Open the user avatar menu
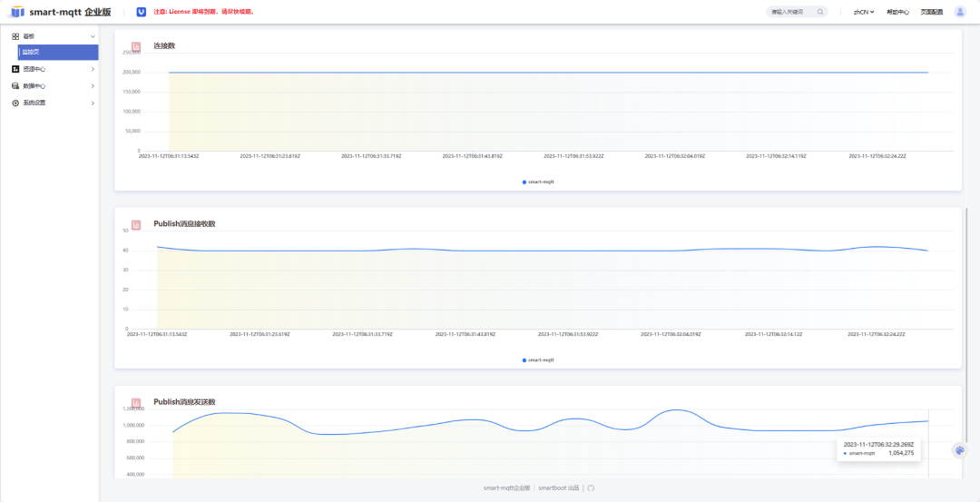980x502 pixels. [960, 12]
